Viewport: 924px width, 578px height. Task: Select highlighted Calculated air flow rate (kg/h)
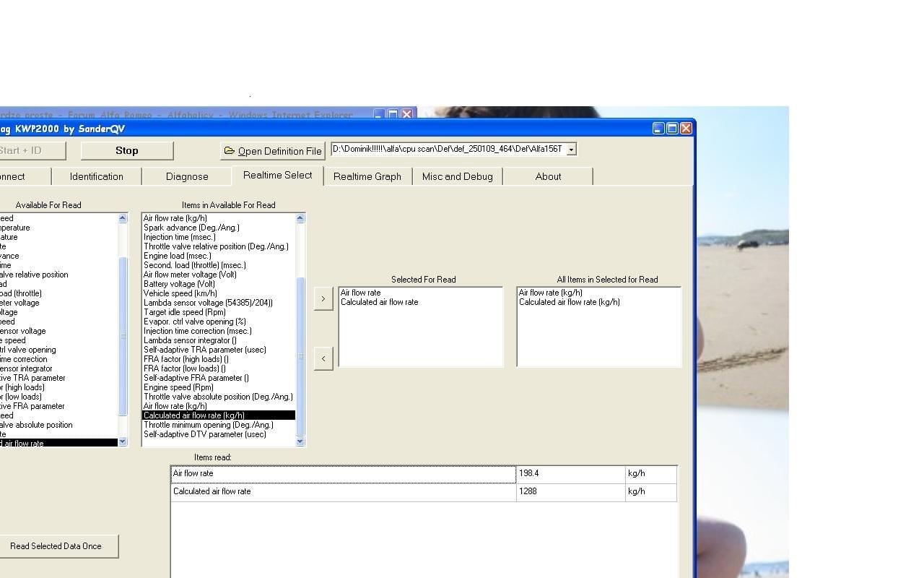pyautogui.click(x=219, y=415)
